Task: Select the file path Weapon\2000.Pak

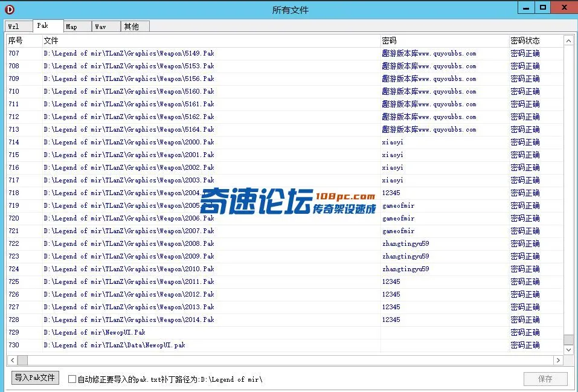Action: click(129, 142)
